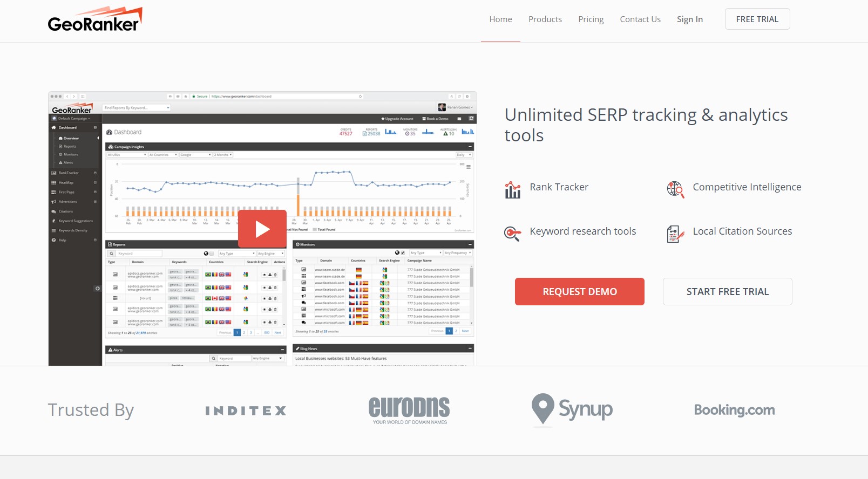Open the Contact Us page
868x479 pixels.
[x=640, y=19]
